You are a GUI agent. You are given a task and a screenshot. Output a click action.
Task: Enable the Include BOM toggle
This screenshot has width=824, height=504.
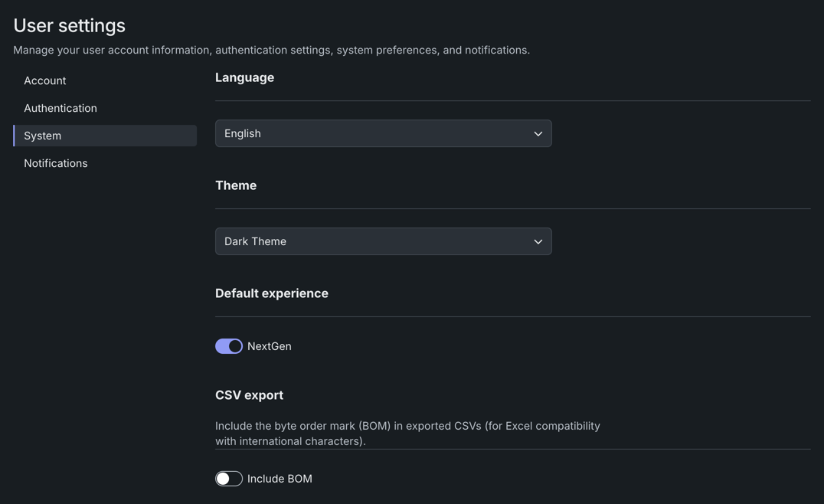[x=229, y=479]
